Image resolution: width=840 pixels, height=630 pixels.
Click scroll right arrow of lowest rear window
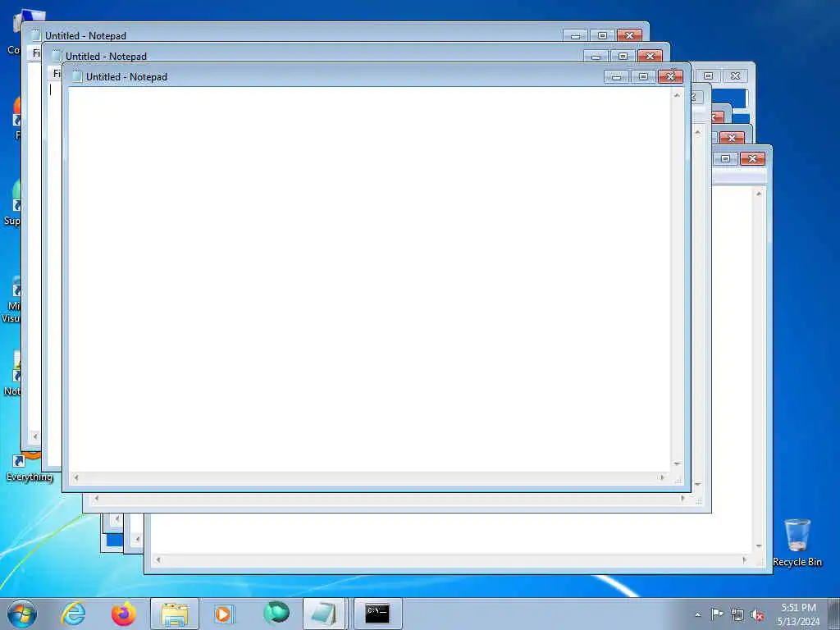coord(744,559)
